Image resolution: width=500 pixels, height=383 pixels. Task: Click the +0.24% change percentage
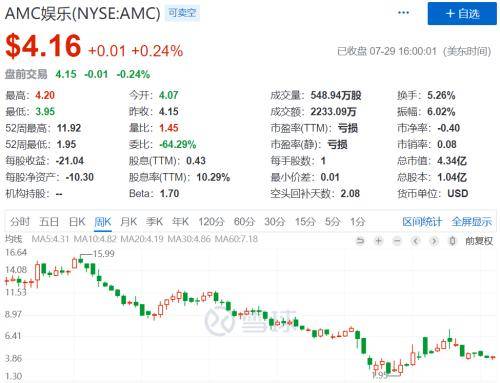(157, 51)
